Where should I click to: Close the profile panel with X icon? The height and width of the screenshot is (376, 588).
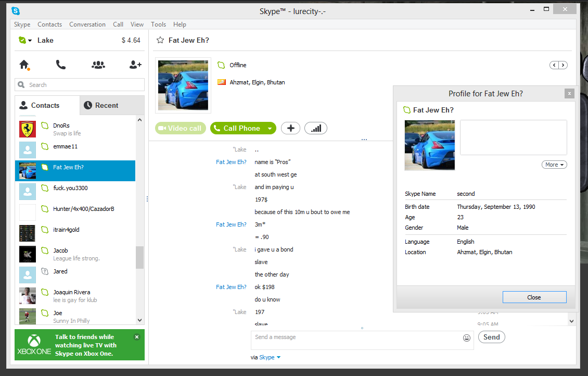click(x=569, y=93)
